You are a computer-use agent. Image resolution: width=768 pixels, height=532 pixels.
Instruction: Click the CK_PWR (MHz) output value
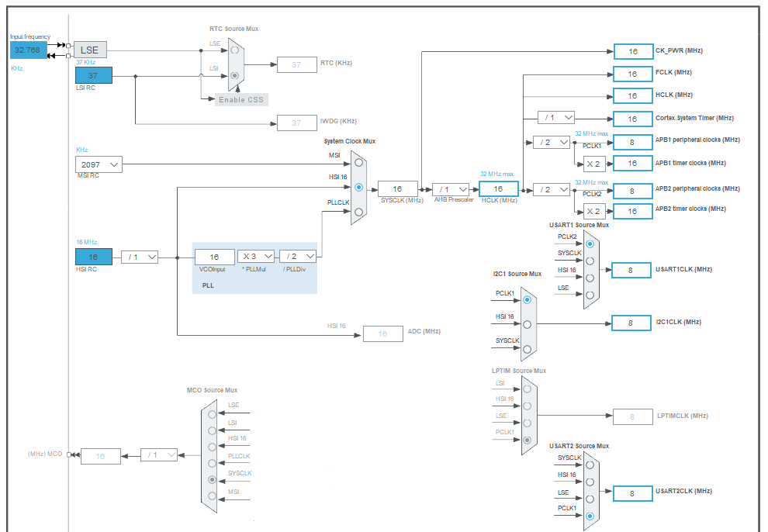point(633,51)
